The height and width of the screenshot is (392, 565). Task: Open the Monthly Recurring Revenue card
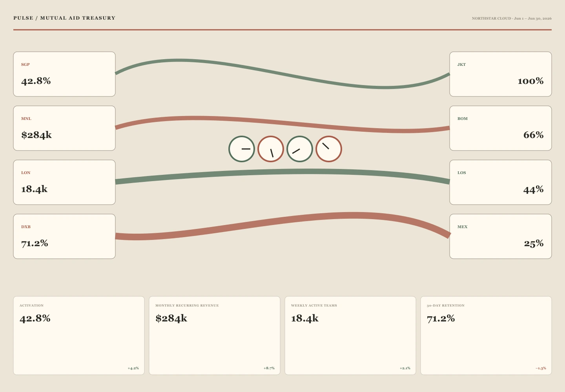pyautogui.click(x=215, y=336)
